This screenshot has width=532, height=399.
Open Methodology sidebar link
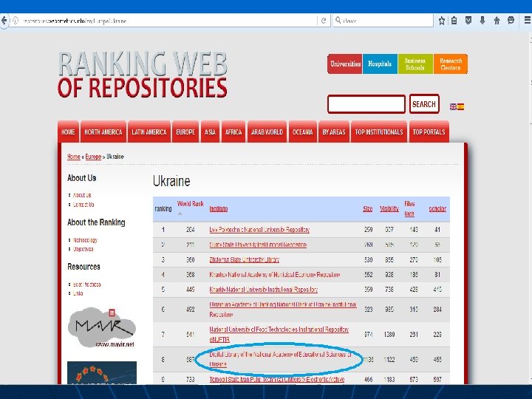coord(85,240)
